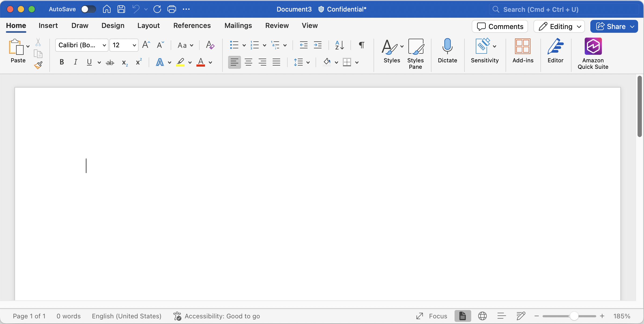The height and width of the screenshot is (324, 644).
Task: Open the References tab
Action: [192, 26]
